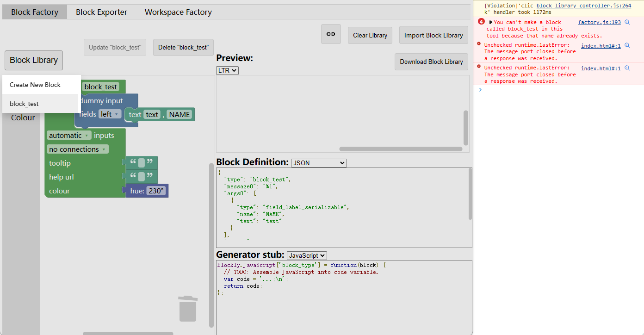Click magnifier icon beside first index.html#:1 error

(627, 45)
